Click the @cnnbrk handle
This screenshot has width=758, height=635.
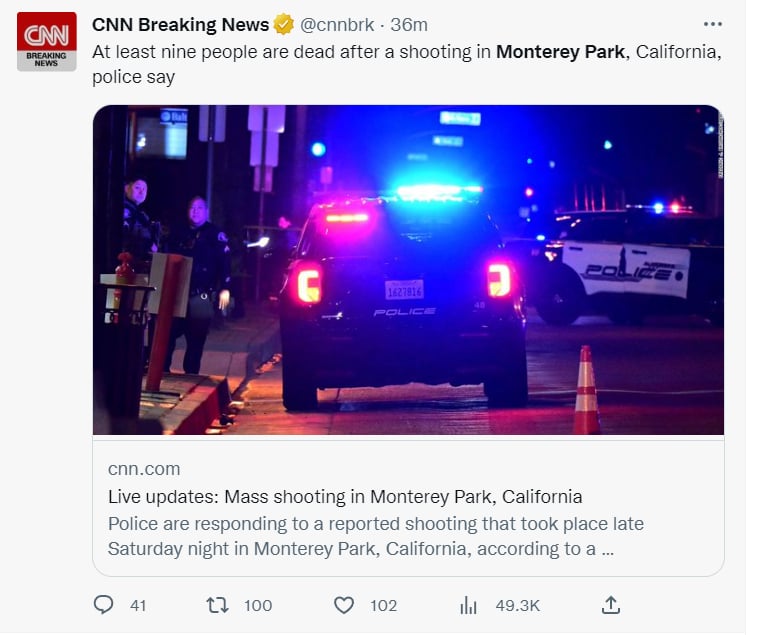pos(337,25)
